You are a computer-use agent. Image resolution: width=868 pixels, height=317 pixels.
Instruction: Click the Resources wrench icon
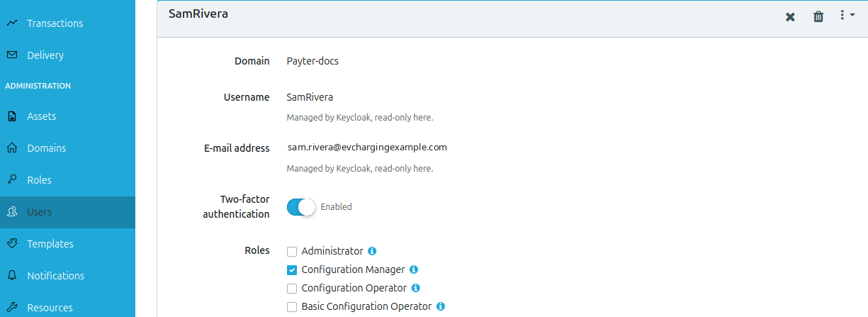click(x=12, y=308)
